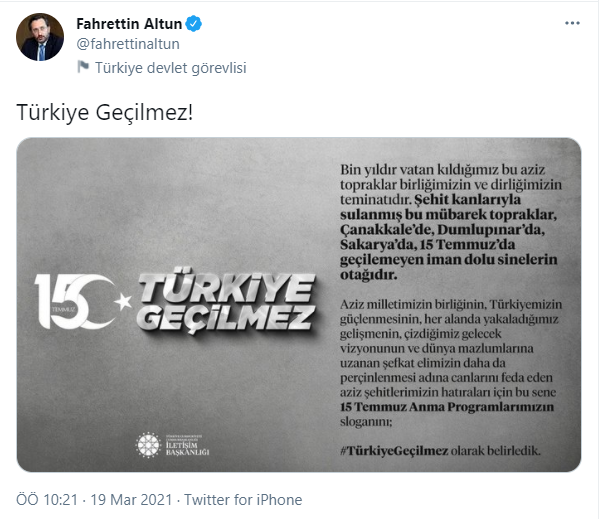
Task: Click the 19 Mar 2021 date
Action: (x=131, y=500)
